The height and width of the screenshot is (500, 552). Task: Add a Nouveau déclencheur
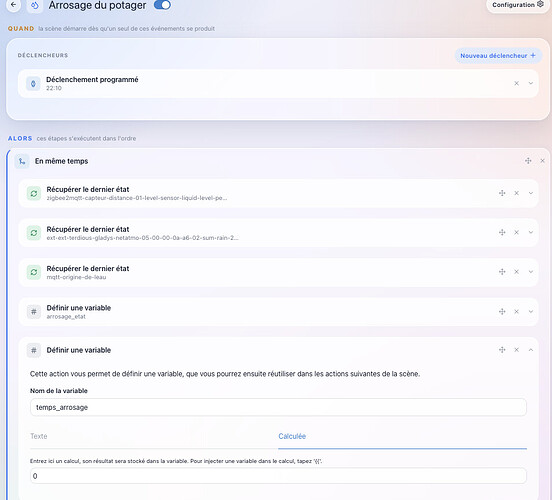tap(498, 56)
